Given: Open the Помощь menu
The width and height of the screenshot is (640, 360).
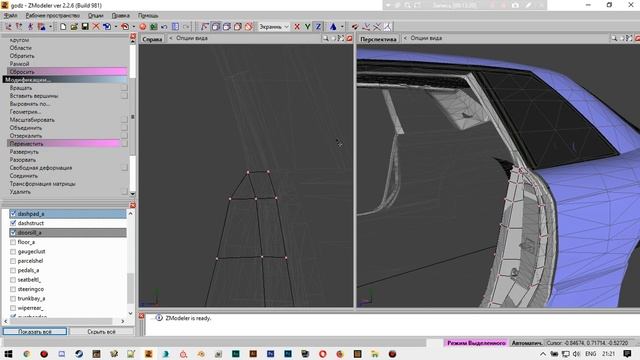Looking at the screenshot, I should click(148, 16).
